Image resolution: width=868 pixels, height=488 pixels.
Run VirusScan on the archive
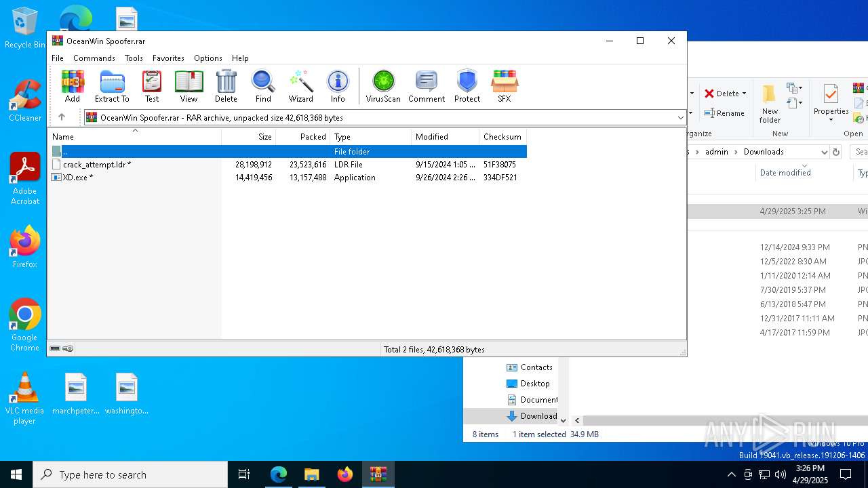tap(383, 86)
